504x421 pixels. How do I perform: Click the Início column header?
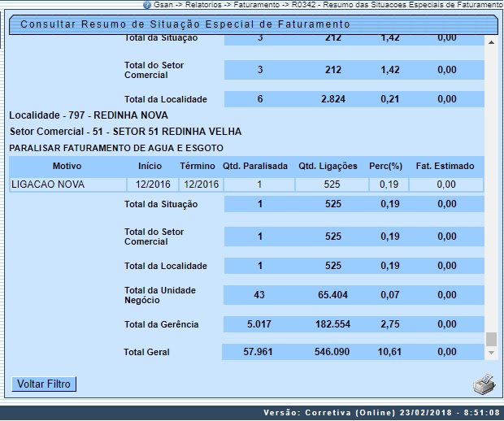150,166
